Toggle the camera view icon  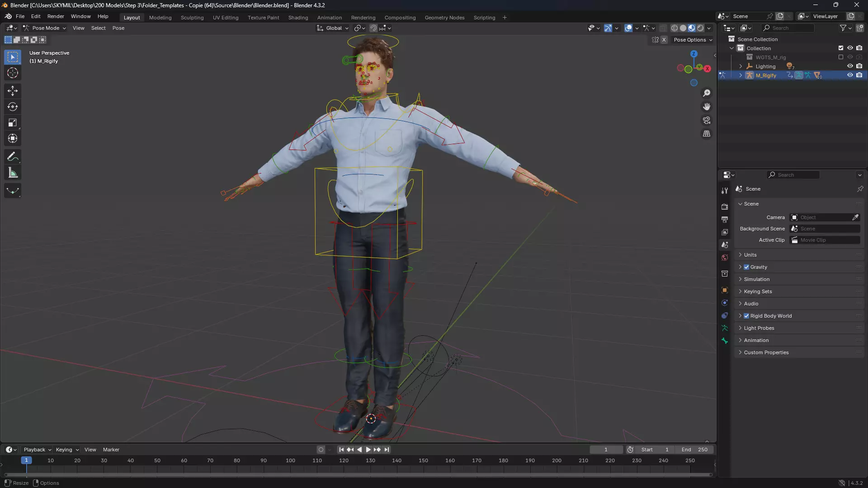[707, 120]
